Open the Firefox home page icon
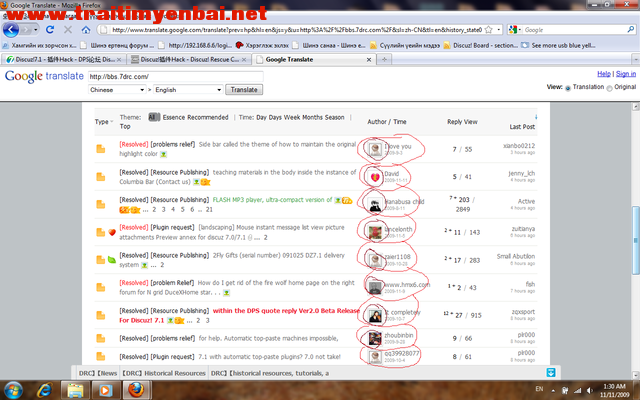The height and width of the screenshot is (400, 640). [x=86, y=30]
